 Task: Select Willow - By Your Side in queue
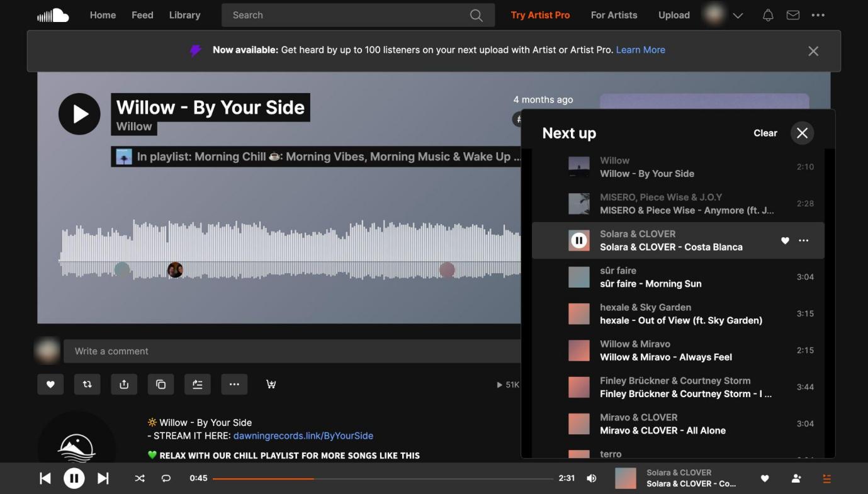(x=678, y=167)
